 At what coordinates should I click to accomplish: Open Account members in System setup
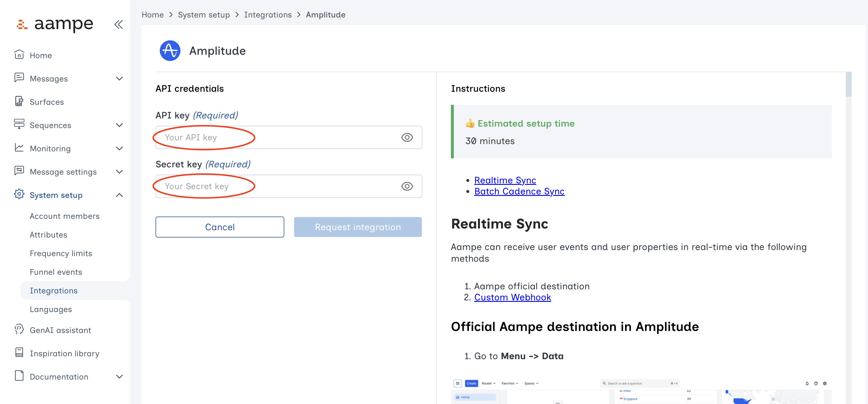(x=65, y=216)
